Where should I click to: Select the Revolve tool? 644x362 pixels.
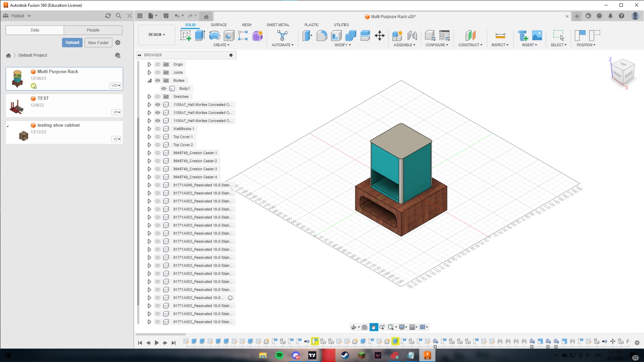click(x=215, y=36)
